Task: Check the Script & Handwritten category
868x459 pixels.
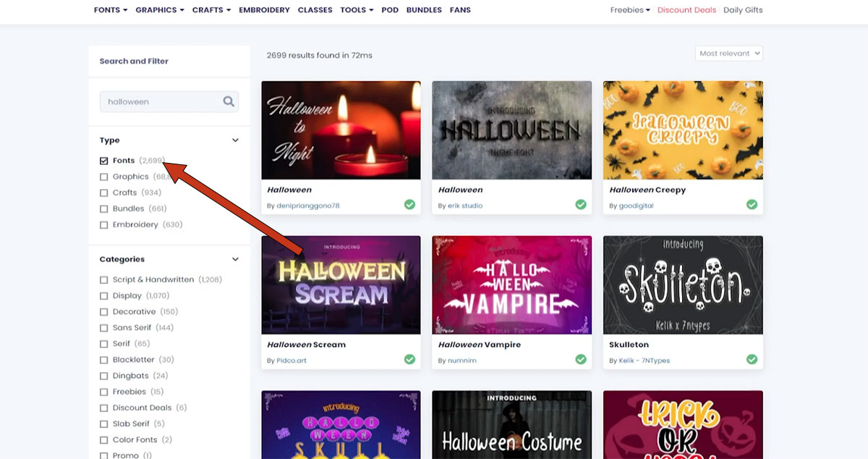Action: coord(103,279)
